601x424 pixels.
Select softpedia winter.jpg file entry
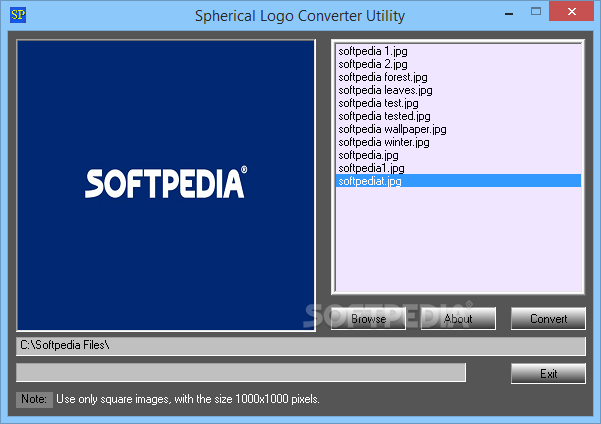click(458, 142)
